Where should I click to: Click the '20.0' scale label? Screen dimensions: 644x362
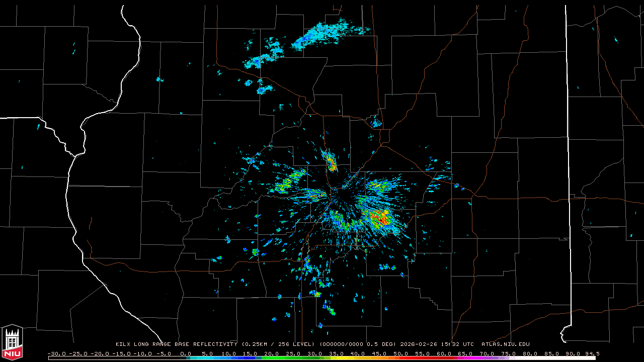pyautogui.click(x=271, y=353)
